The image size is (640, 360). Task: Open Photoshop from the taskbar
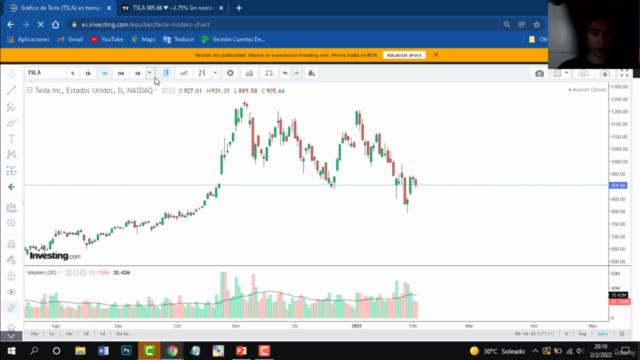pos(126,351)
